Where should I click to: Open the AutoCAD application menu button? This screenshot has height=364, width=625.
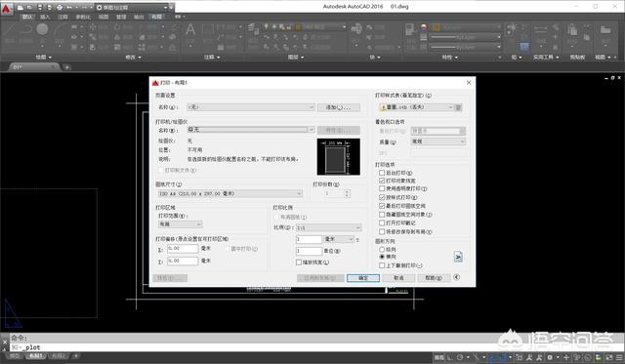coord(7,9)
